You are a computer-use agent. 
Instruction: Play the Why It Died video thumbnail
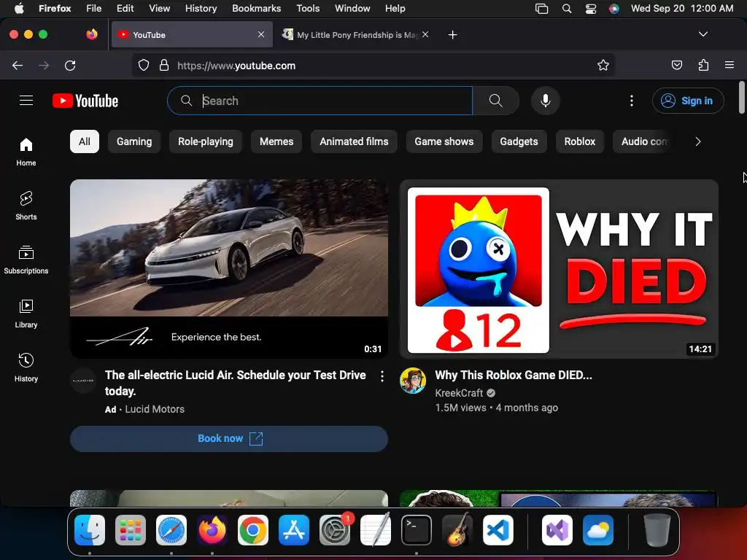[559, 269]
